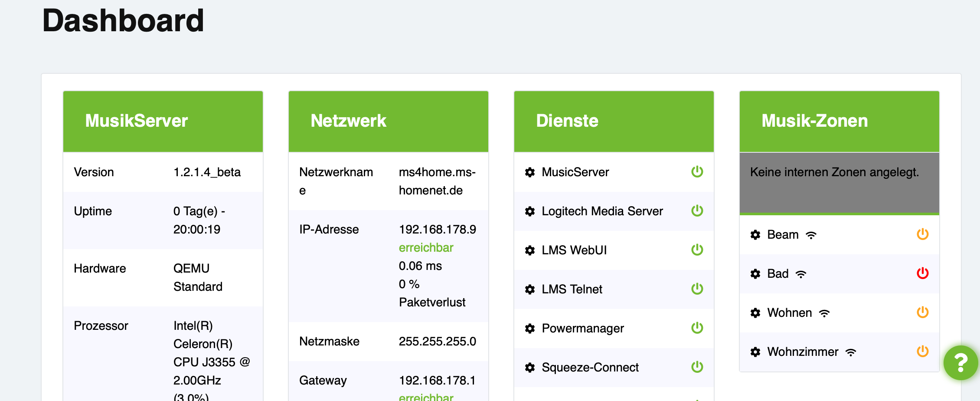Click gear icon for Bad zone
Image resolution: width=980 pixels, height=401 pixels.
pos(755,274)
